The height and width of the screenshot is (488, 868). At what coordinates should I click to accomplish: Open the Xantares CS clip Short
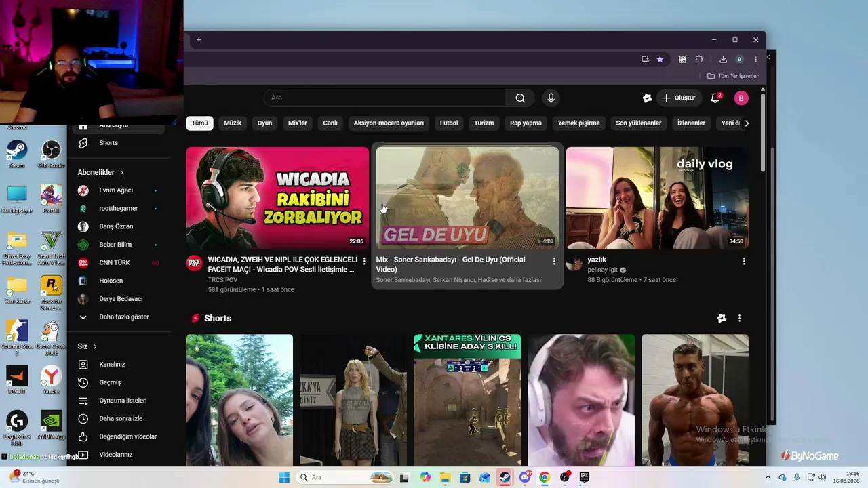[x=468, y=400]
